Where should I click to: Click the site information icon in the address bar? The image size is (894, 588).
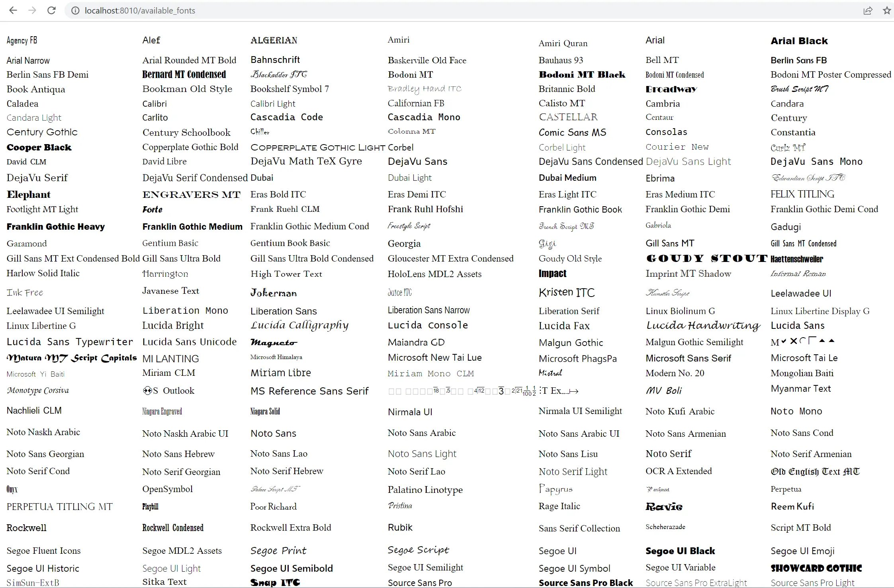[x=75, y=11]
